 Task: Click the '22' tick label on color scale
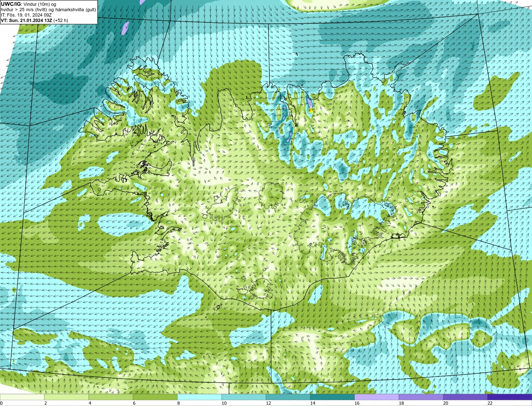tap(490, 403)
